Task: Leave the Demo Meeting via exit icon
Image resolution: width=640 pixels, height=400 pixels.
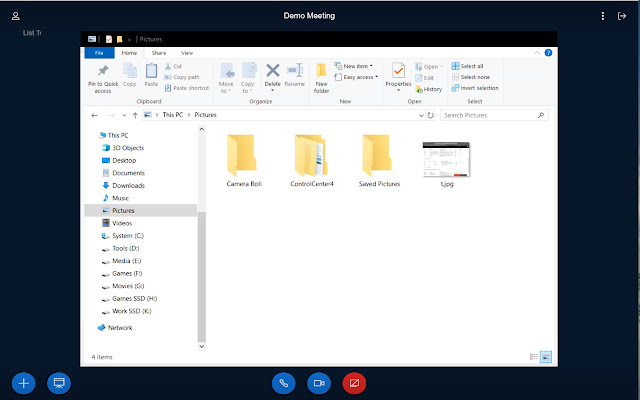Action: 622,16
